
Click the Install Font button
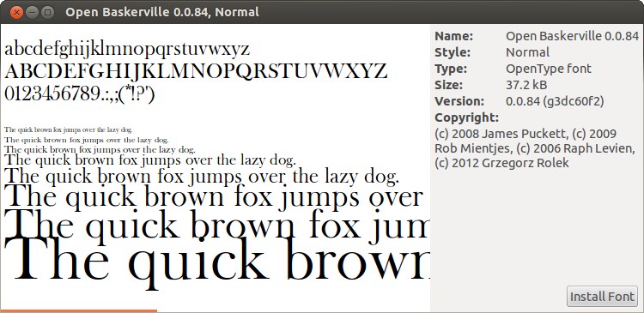602,296
